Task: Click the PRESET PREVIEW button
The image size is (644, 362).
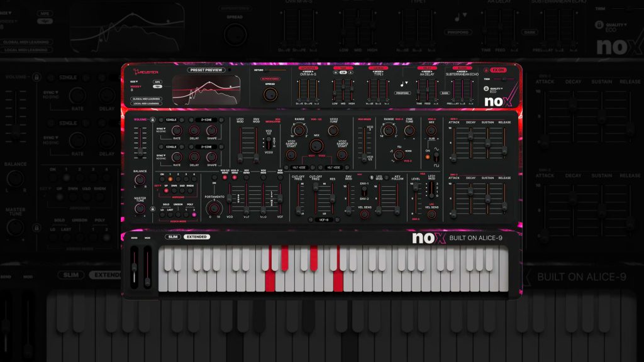Action: click(206, 69)
